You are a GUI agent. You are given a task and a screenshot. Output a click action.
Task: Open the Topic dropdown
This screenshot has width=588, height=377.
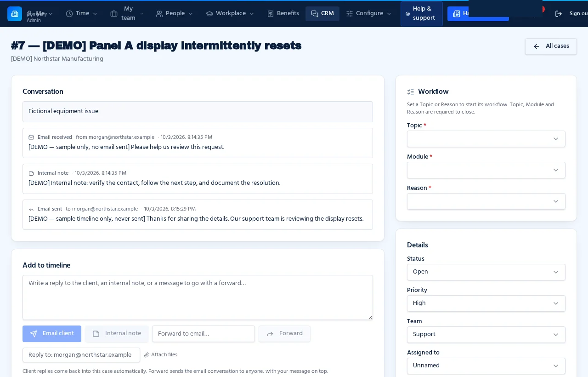click(486, 139)
